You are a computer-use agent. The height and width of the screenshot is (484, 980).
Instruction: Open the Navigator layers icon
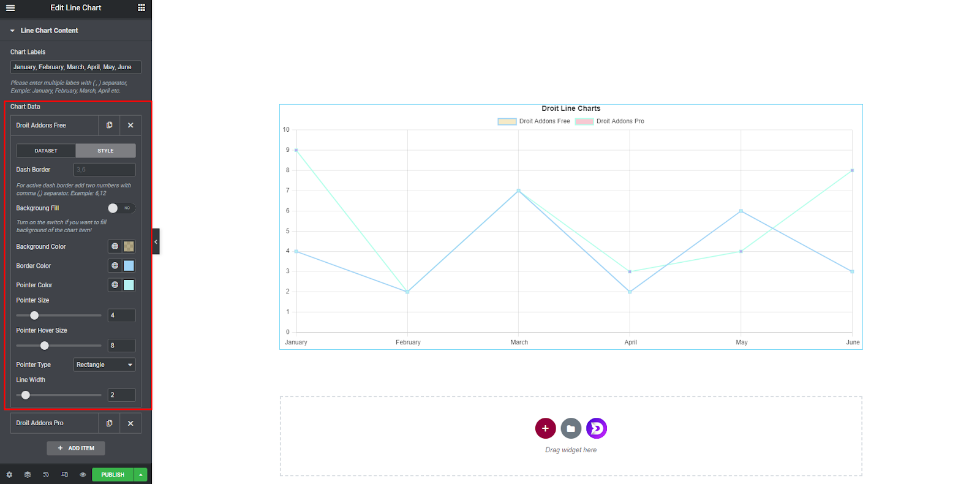(28, 475)
